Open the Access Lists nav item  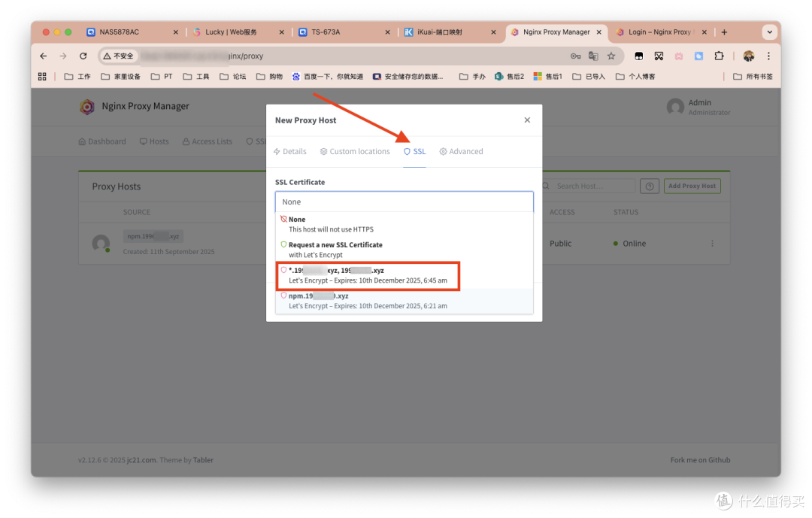tap(208, 141)
